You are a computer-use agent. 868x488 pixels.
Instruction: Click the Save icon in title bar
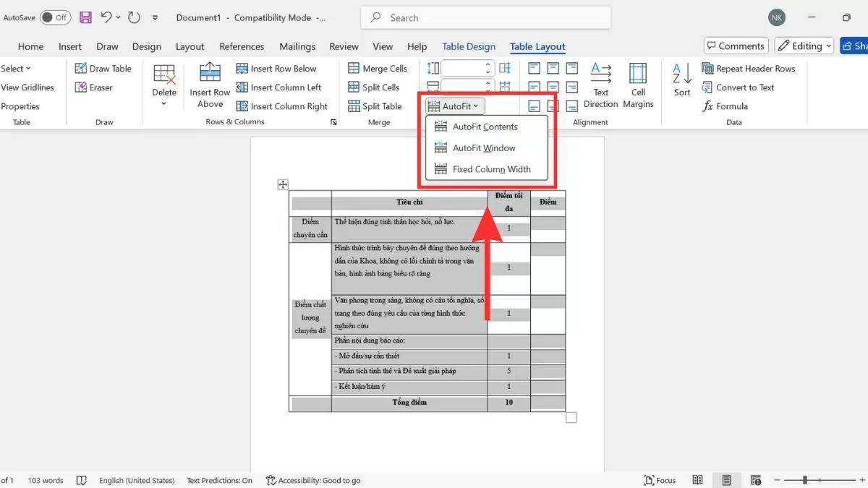[85, 17]
